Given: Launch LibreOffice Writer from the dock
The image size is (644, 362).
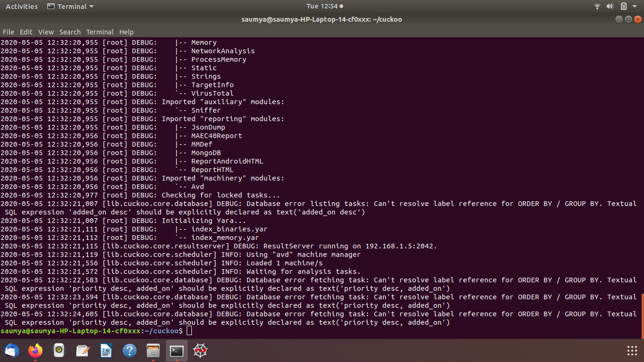Looking at the screenshot, I should click(106, 351).
